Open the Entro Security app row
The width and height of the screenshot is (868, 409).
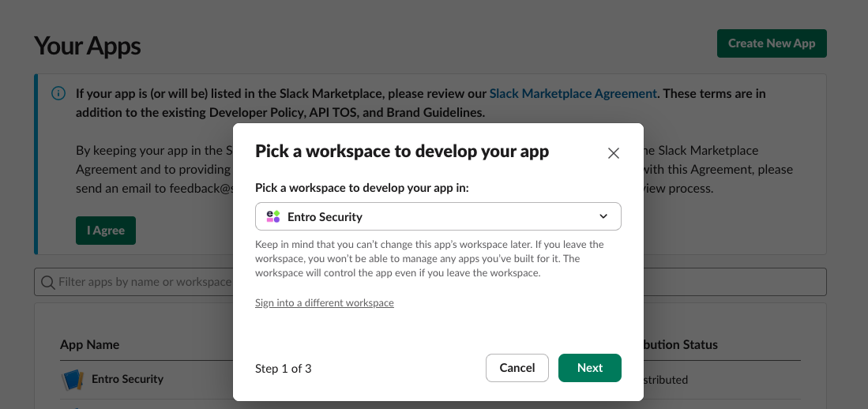[x=430, y=380]
